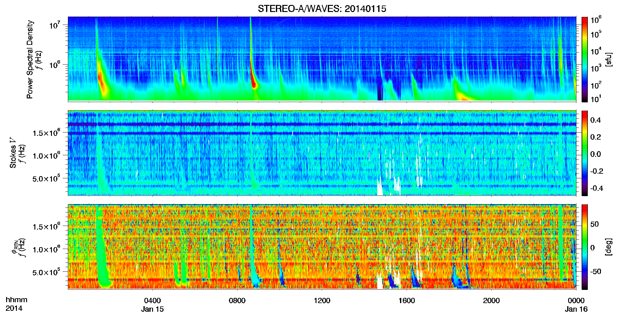Click the 50 tick on the degree colorbar
The width and height of the screenshot is (644, 332).
click(x=594, y=224)
